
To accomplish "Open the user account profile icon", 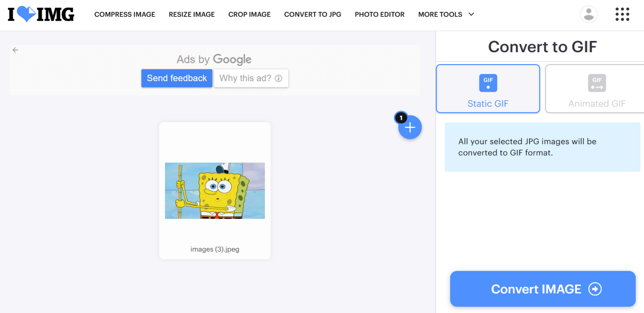I will coord(588,14).
